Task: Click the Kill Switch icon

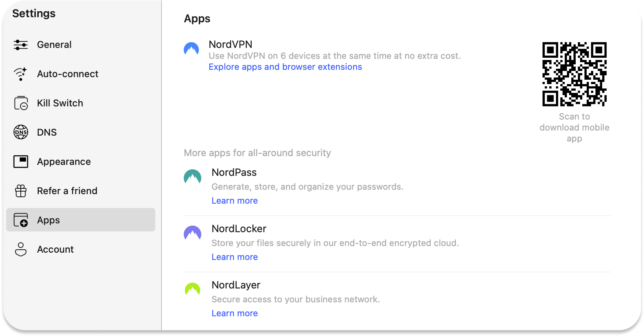Action: [21, 103]
